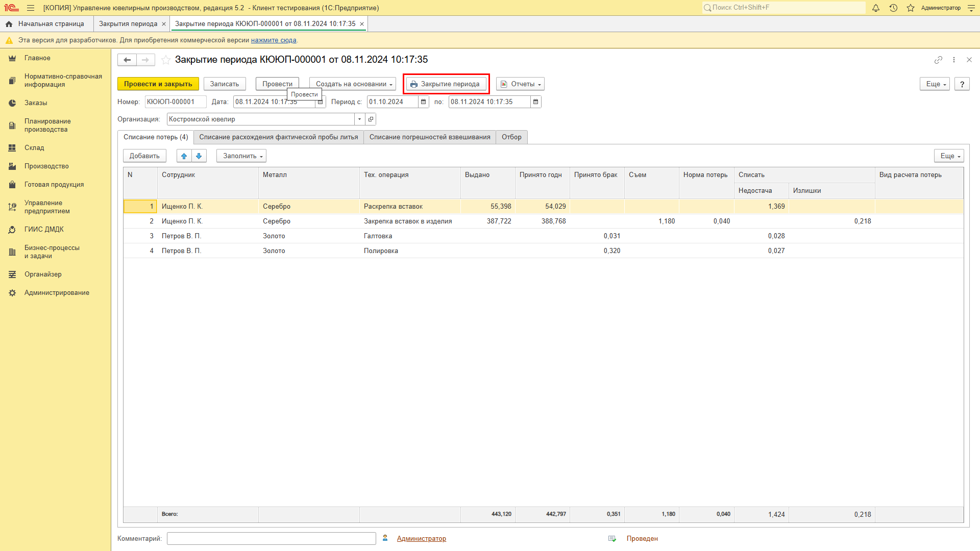Open Планирование производства section
This screenshot has height=551, width=980.
click(47, 126)
